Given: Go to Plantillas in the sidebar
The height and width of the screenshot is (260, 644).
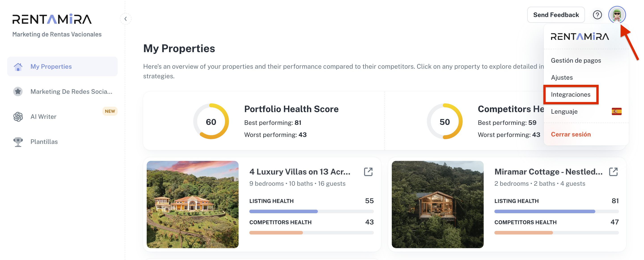Looking at the screenshot, I should (44, 142).
